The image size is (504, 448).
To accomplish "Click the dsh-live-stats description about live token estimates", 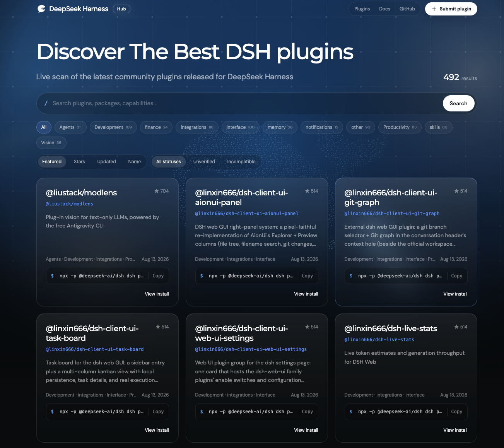I will click(x=404, y=357).
